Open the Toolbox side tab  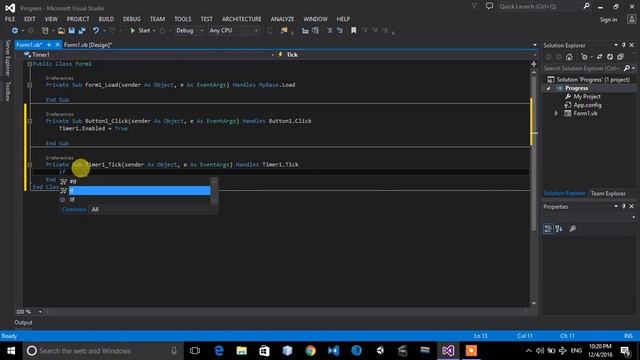point(7,91)
